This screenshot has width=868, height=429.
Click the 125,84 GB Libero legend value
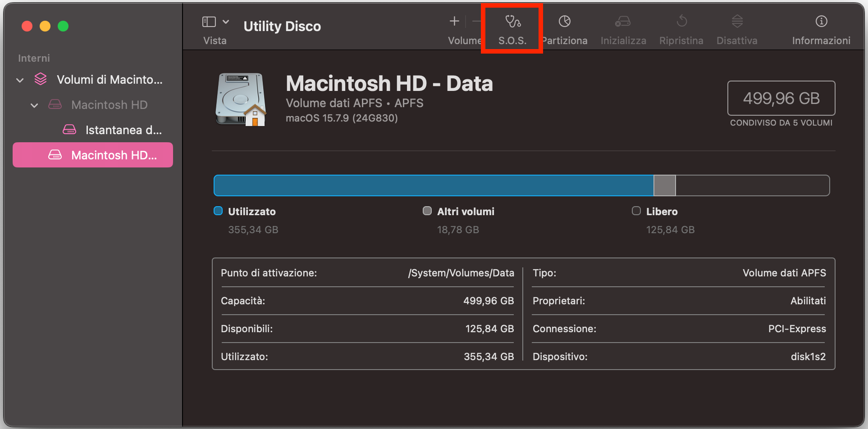tap(670, 230)
